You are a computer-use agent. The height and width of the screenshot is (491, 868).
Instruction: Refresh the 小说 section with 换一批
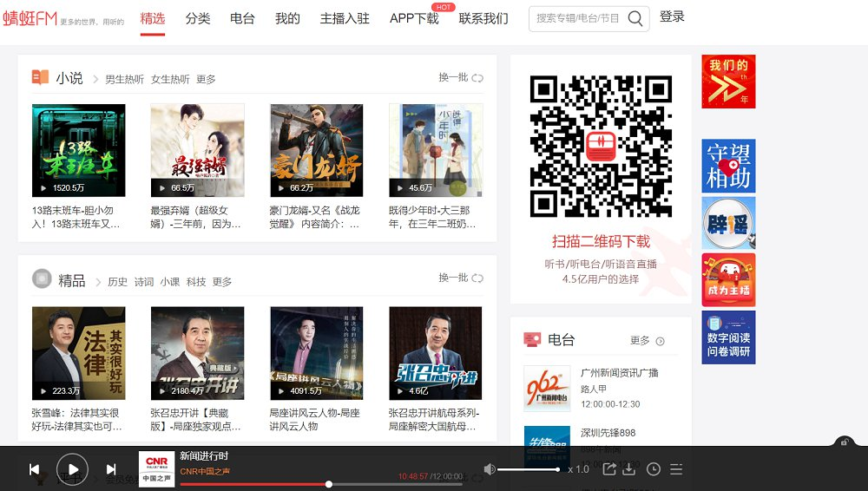[460, 78]
